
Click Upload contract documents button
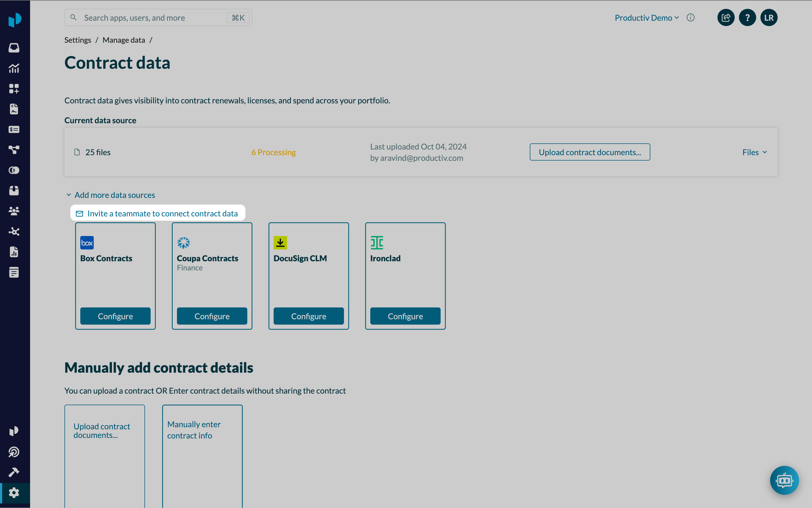[590, 152]
